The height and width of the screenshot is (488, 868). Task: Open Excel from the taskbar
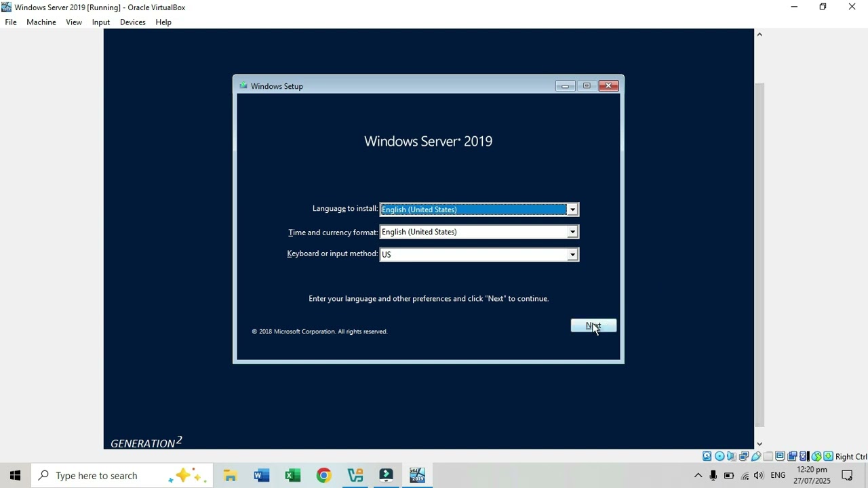pyautogui.click(x=293, y=476)
